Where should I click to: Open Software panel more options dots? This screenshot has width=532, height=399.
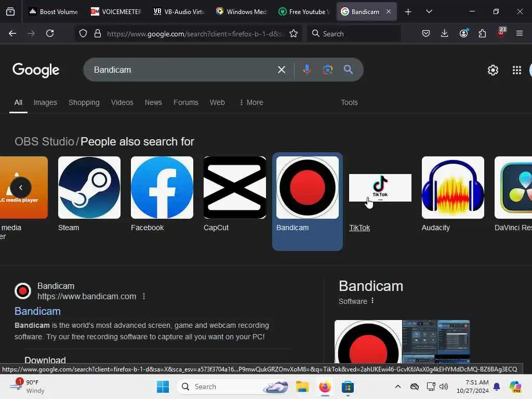[x=373, y=301]
